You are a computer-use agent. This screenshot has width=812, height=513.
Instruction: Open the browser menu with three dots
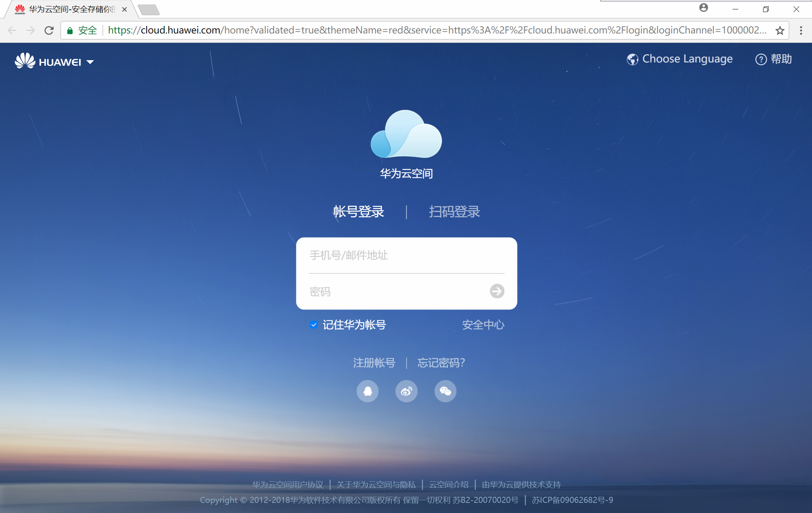pos(800,30)
